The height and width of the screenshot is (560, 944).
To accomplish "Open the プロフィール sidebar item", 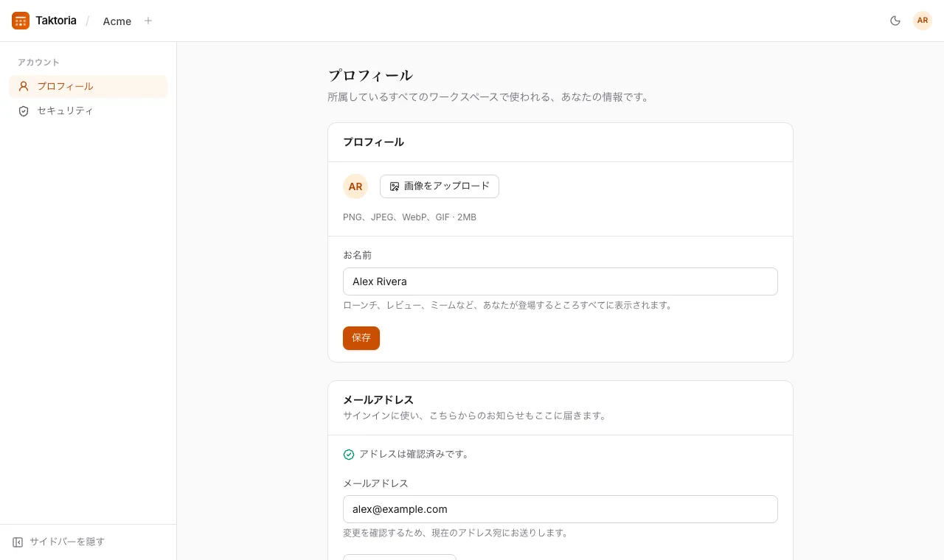I will pos(88,86).
